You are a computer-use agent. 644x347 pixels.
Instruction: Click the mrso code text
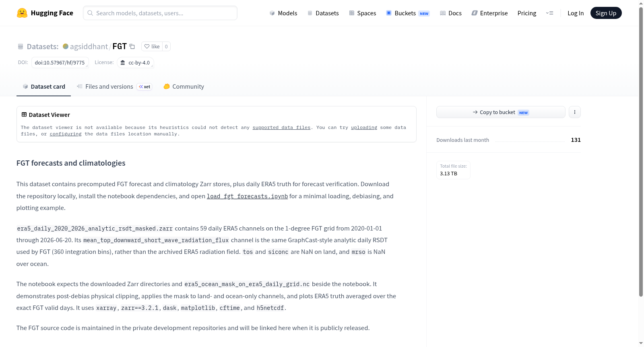click(x=358, y=252)
